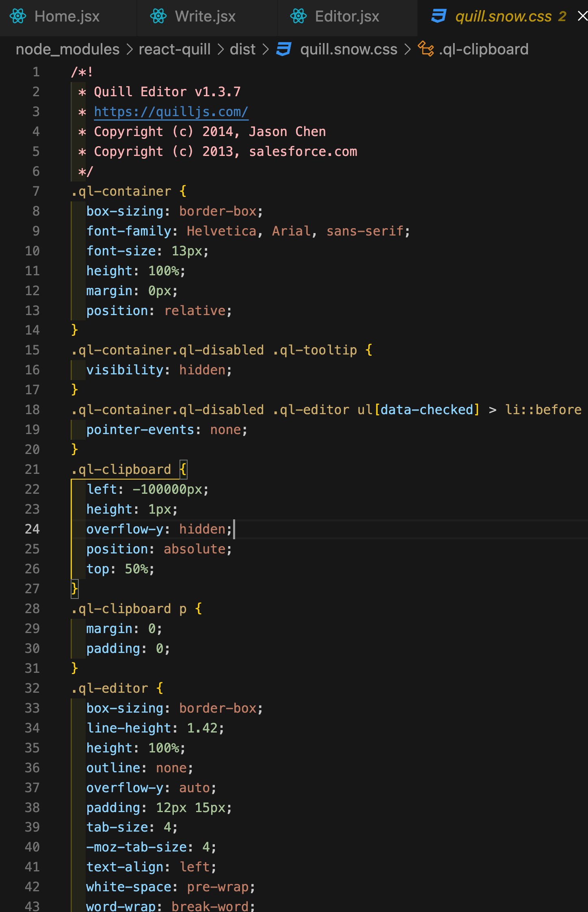Click the '.ql-container {' selector text

[x=129, y=191]
